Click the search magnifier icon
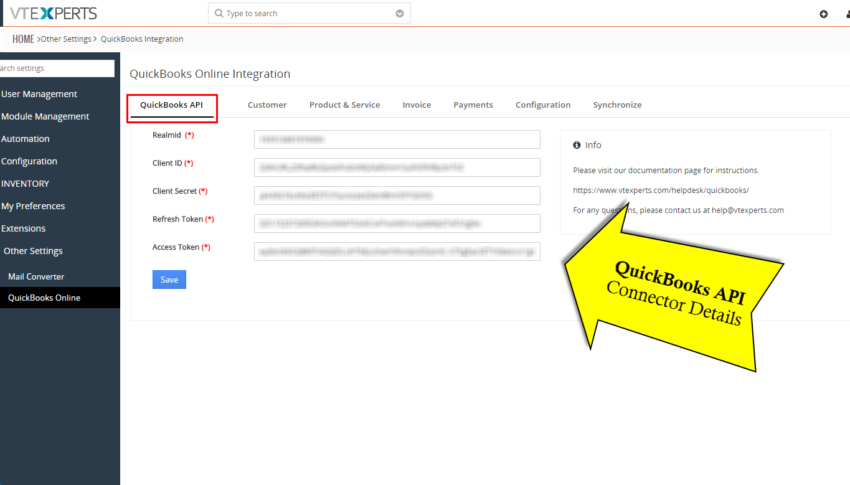This screenshot has height=485, width=850. [x=219, y=13]
